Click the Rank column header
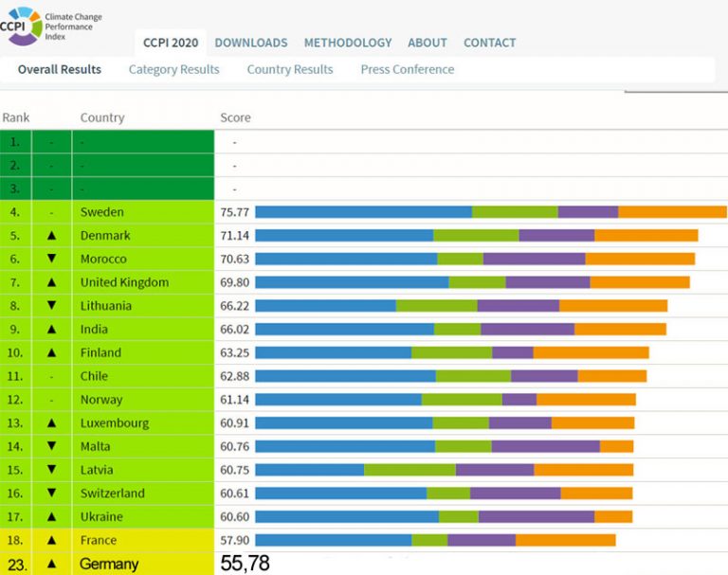 [x=16, y=117]
